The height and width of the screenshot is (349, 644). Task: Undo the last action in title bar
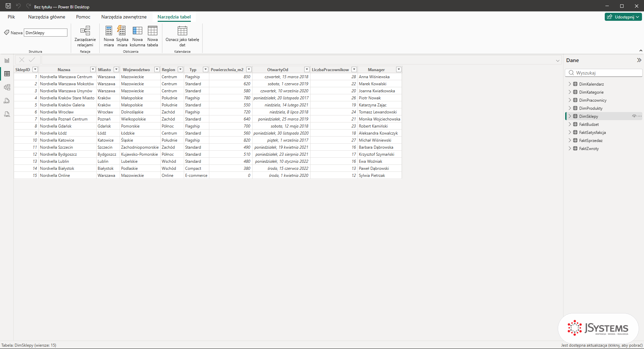pyautogui.click(x=18, y=6)
